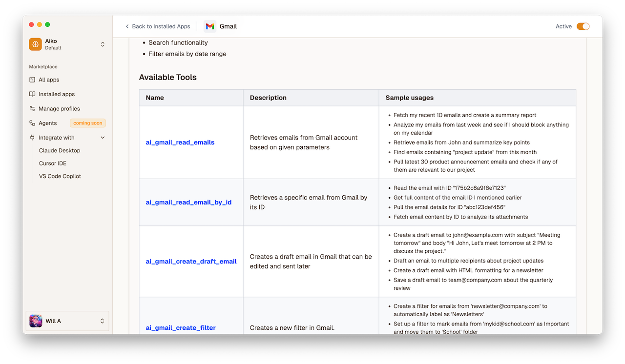The image size is (625, 364).
Task: Click "Fetch email content by ID" sample
Action: (x=460, y=217)
